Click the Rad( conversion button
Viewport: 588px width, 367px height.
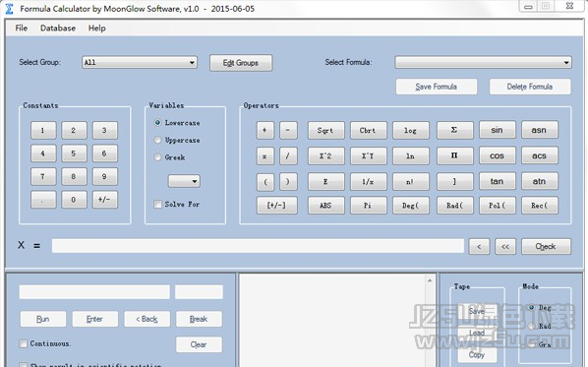click(x=454, y=206)
